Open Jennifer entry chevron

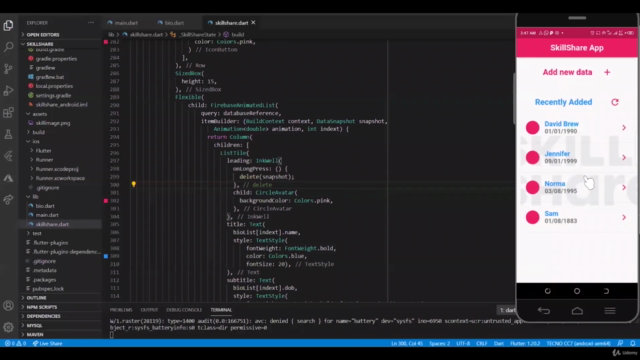coord(624,158)
